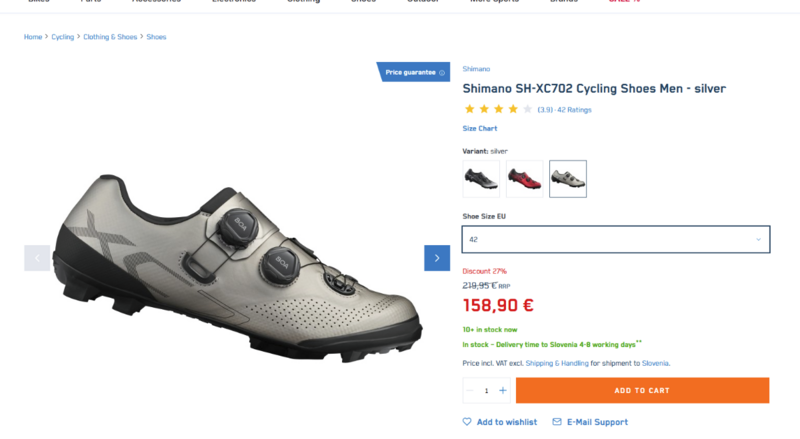The height and width of the screenshot is (439, 800).
Task: Click the wishlist heart icon
Action: point(467,422)
